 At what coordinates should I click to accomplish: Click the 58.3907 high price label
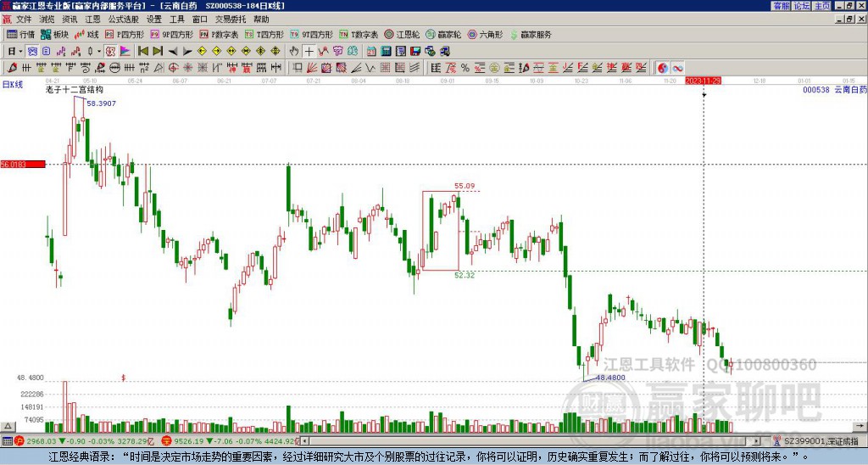pyautogui.click(x=102, y=104)
